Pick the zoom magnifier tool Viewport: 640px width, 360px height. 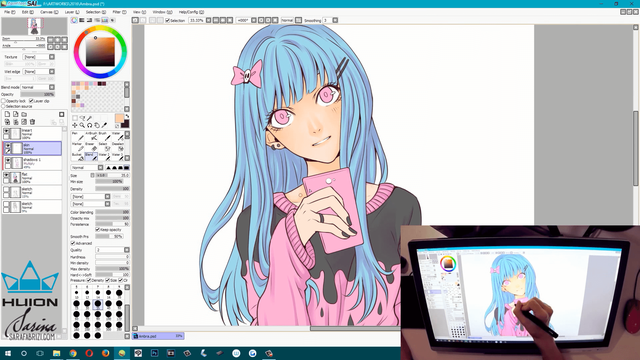point(82,125)
